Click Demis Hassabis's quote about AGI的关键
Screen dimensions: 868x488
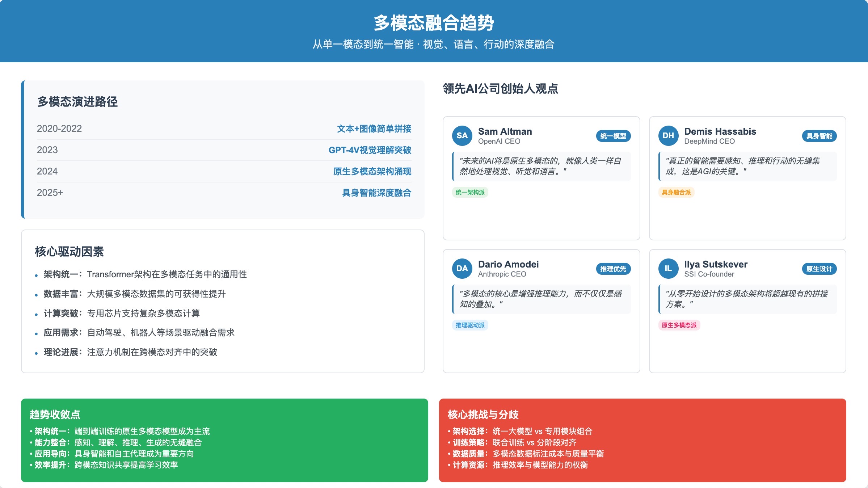[747, 166]
